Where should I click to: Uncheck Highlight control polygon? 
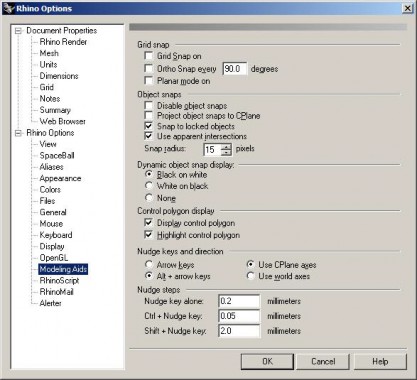148,235
